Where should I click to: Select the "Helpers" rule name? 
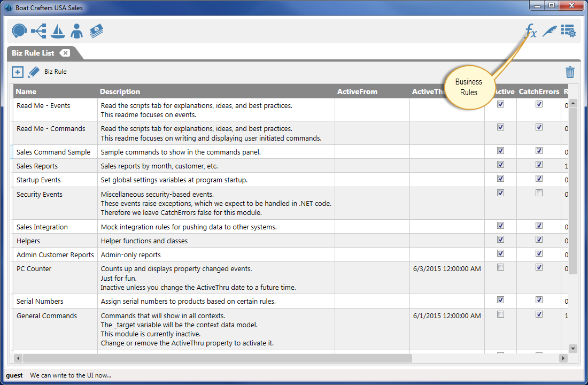(x=28, y=241)
